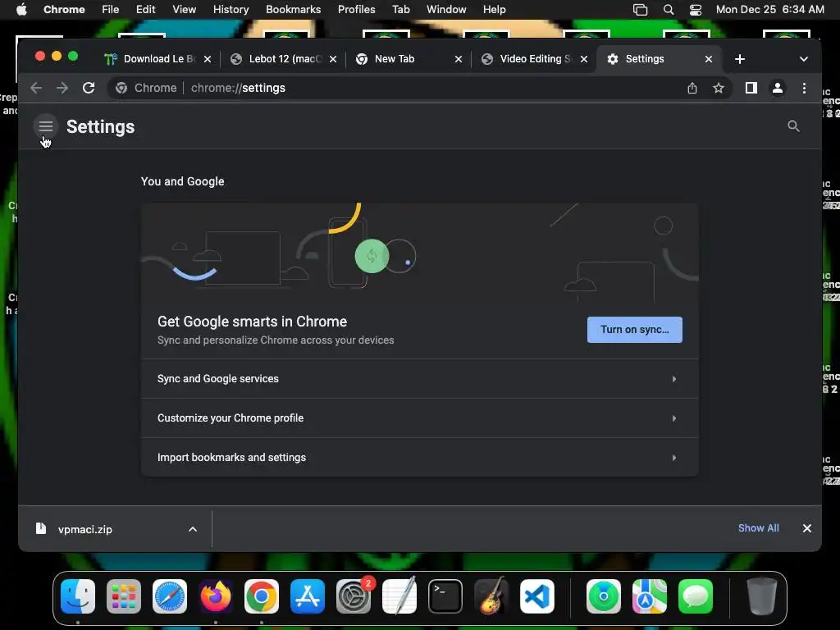Click Show All downloads link
The height and width of the screenshot is (630, 840).
tap(758, 528)
